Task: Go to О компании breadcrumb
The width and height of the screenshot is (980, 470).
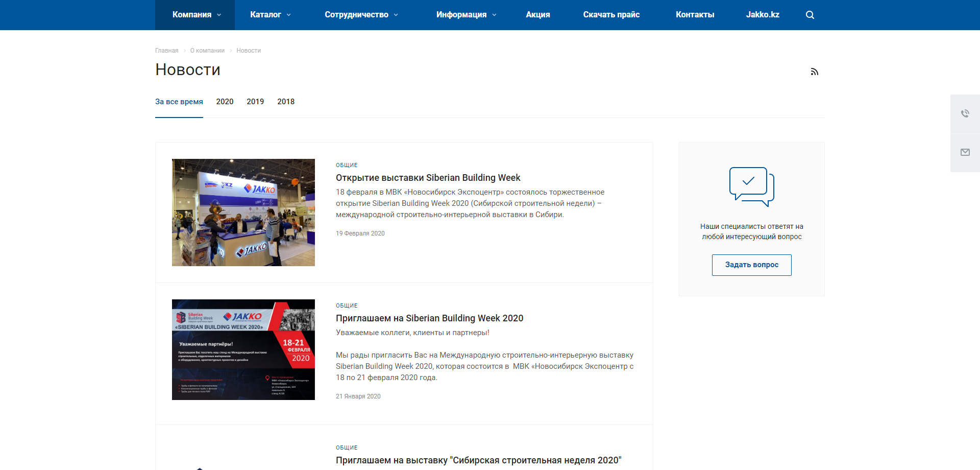Action: (x=207, y=51)
